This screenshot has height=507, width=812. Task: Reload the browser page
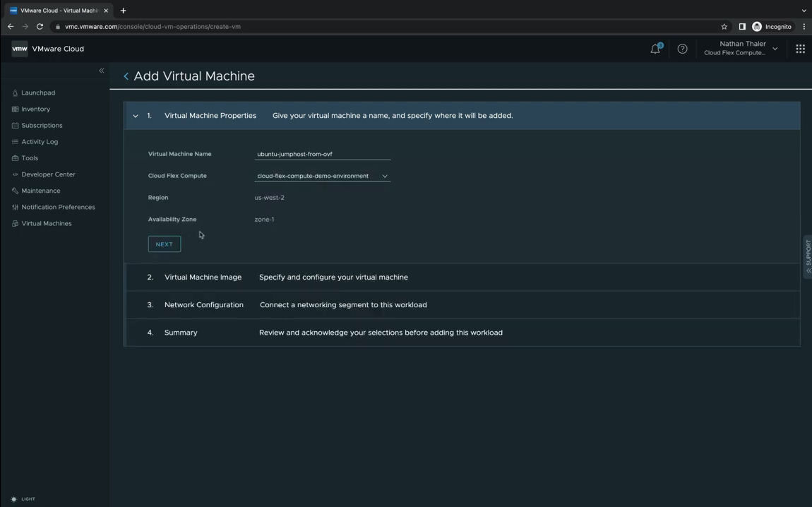40,26
